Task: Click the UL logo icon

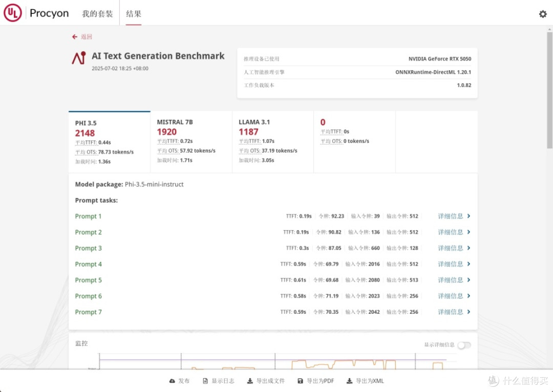Action: (x=13, y=13)
